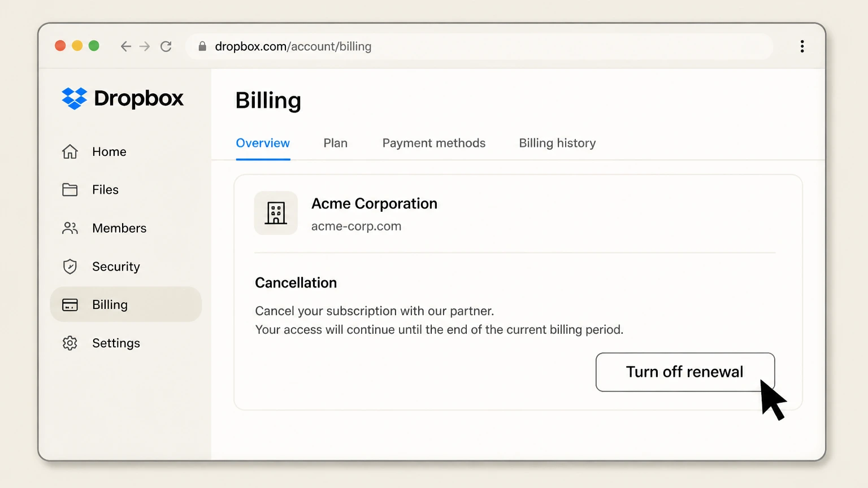Screen dimensions: 868x488
Task: Open the Payment methods tab
Action: coord(434,143)
